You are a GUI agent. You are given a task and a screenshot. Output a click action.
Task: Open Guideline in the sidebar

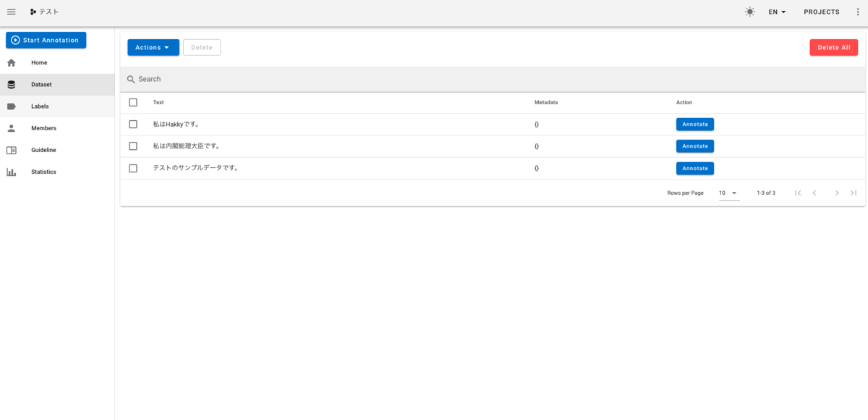[57, 150]
